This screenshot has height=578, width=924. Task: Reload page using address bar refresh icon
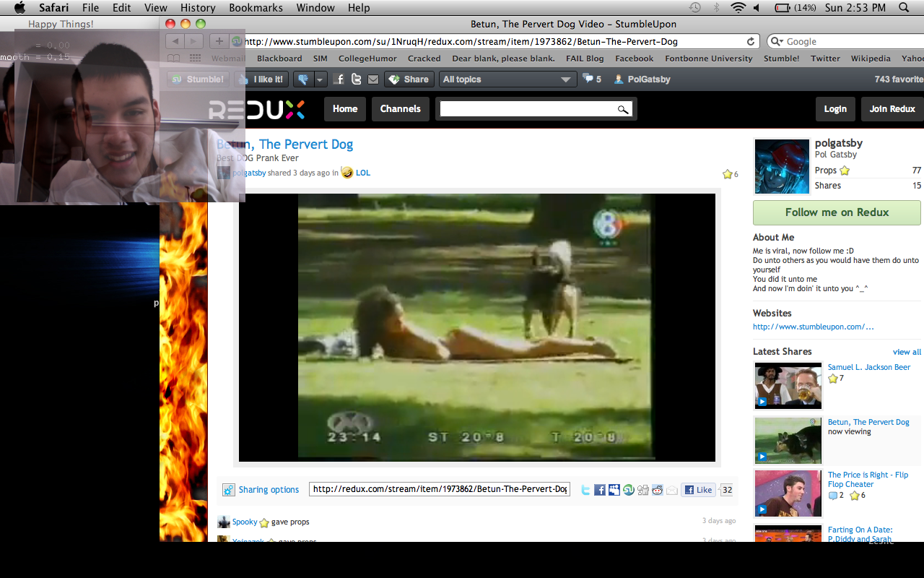[751, 42]
